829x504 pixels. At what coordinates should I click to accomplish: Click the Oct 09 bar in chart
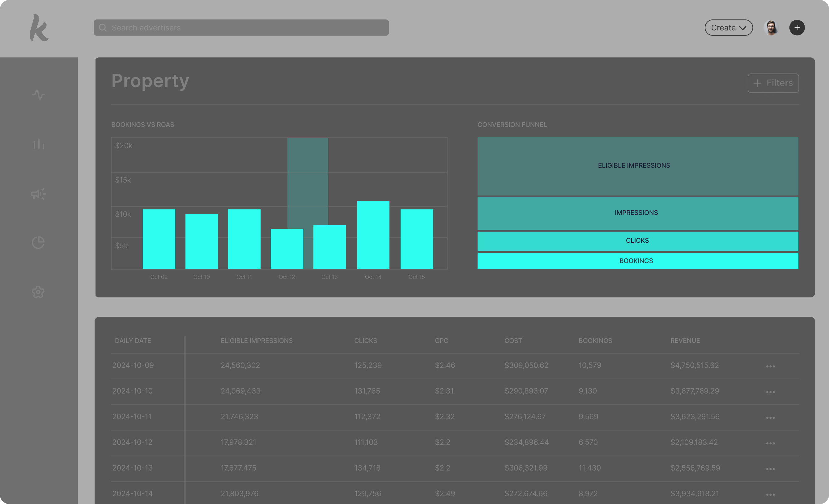159,239
